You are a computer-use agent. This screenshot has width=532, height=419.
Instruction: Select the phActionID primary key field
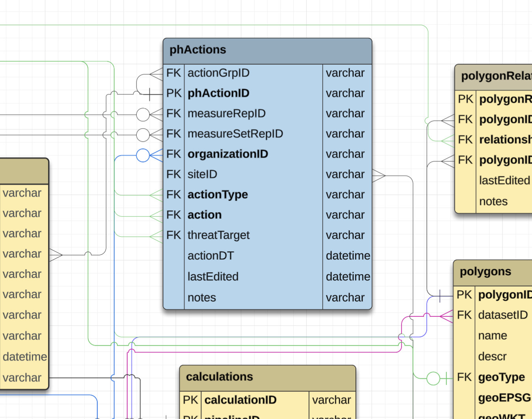pos(218,93)
